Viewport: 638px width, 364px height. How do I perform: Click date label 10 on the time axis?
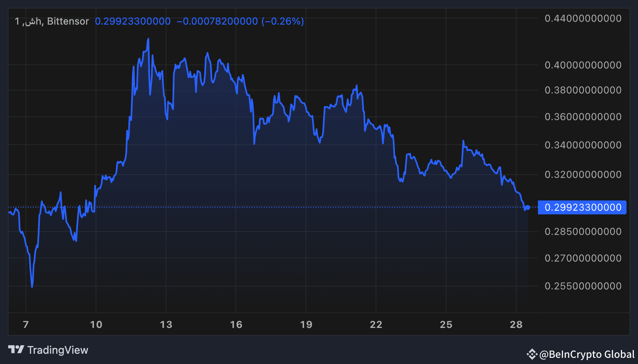tap(96, 325)
